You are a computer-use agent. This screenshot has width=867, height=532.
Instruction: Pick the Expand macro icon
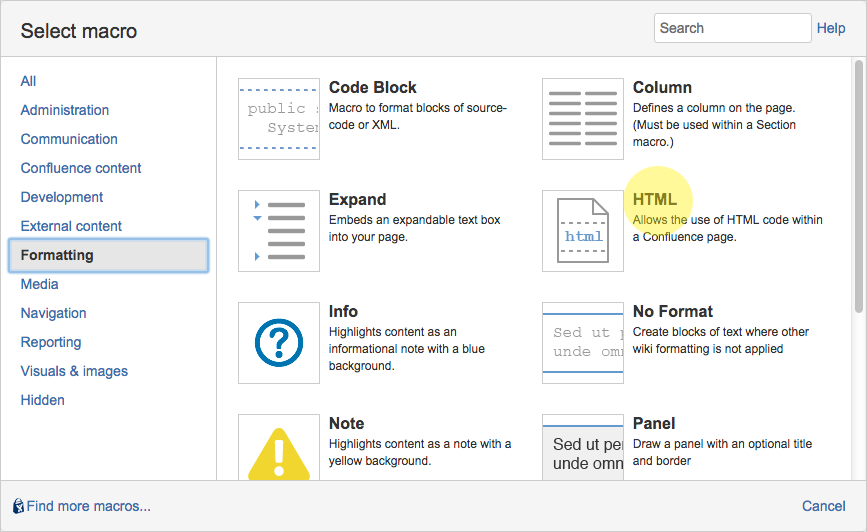(x=279, y=231)
